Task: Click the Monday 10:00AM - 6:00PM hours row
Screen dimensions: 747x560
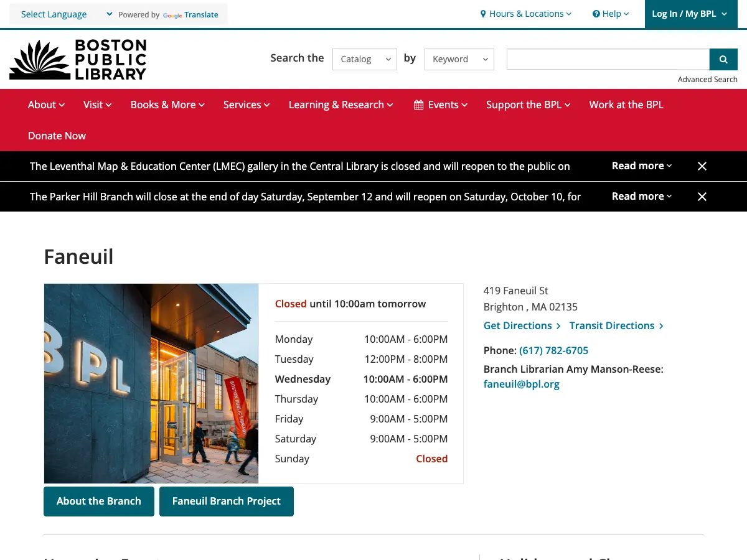Action: click(361, 339)
